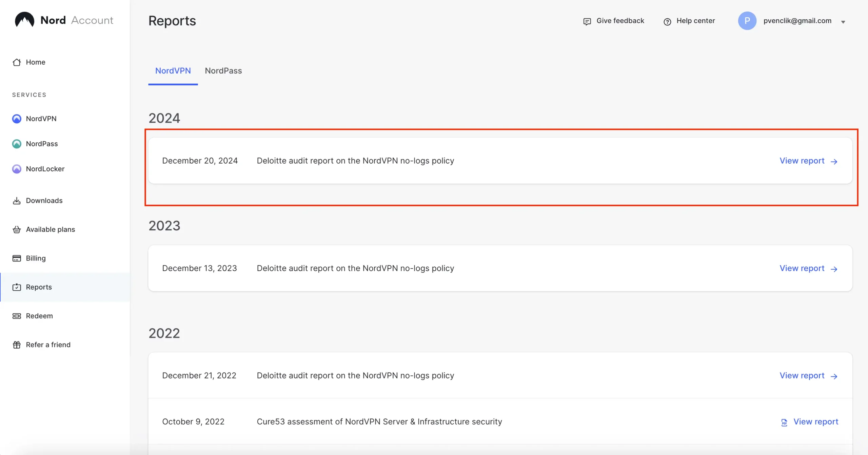Click the Downloads tray icon
Screen dimensions: 868x455
[x=17, y=201]
